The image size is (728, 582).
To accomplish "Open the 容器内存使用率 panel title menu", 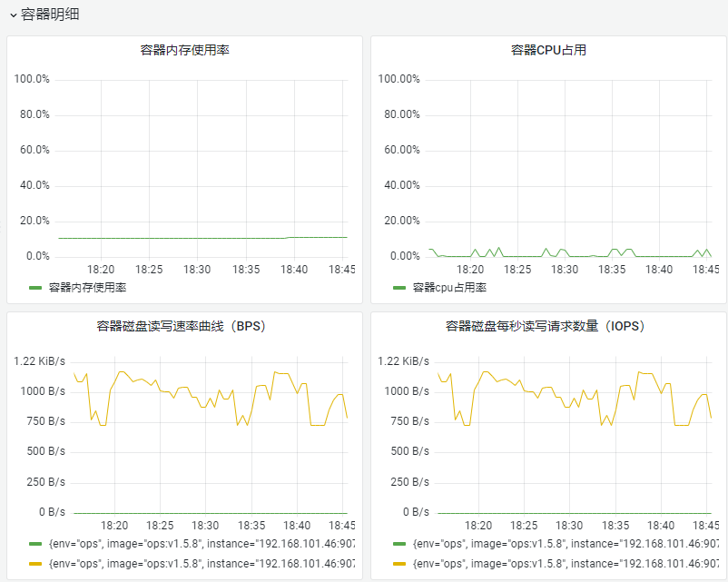I will click(x=184, y=50).
